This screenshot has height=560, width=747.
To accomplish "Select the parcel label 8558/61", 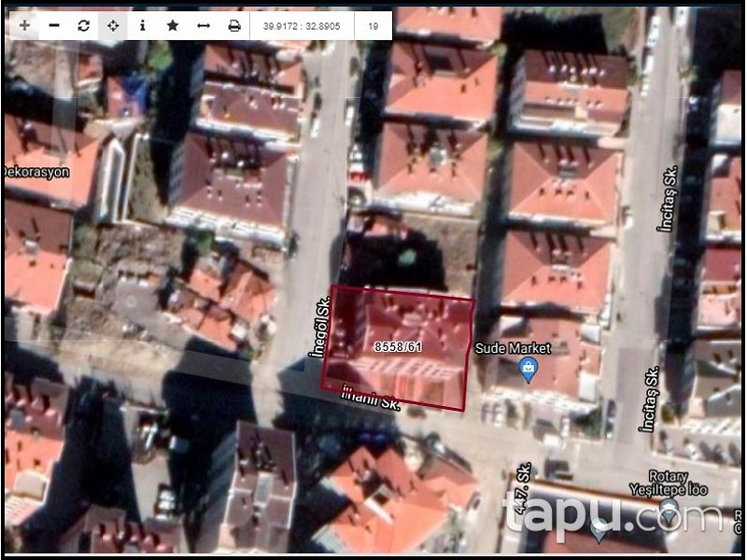I will (x=397, y=347).
